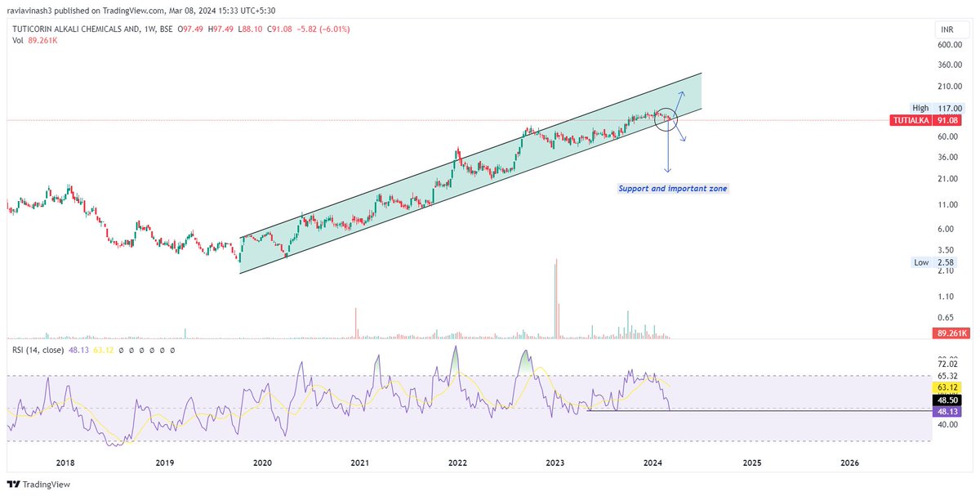Click the 360.00 price axis label

951,65
